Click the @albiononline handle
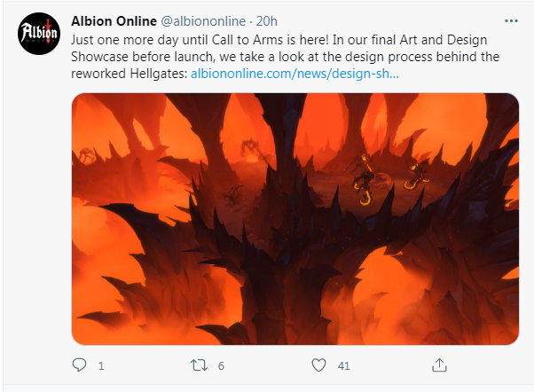 [x=203, y=21]
